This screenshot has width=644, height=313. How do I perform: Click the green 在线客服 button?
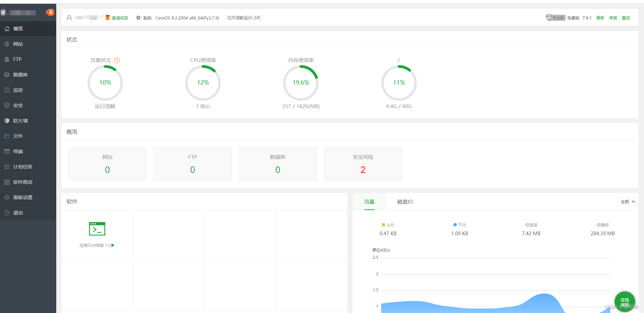pos(625,302)
